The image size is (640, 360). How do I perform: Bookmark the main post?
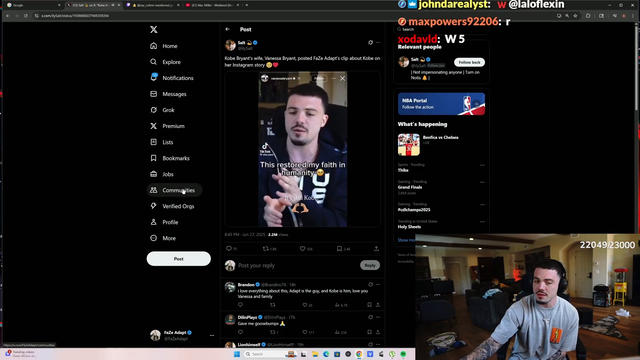pyautogui.click(x=339, y=248)
